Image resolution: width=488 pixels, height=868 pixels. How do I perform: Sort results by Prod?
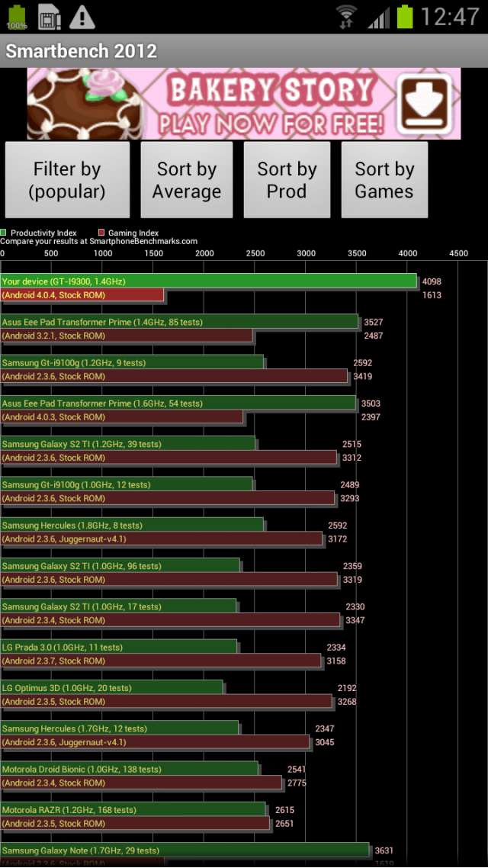[287, 180]
